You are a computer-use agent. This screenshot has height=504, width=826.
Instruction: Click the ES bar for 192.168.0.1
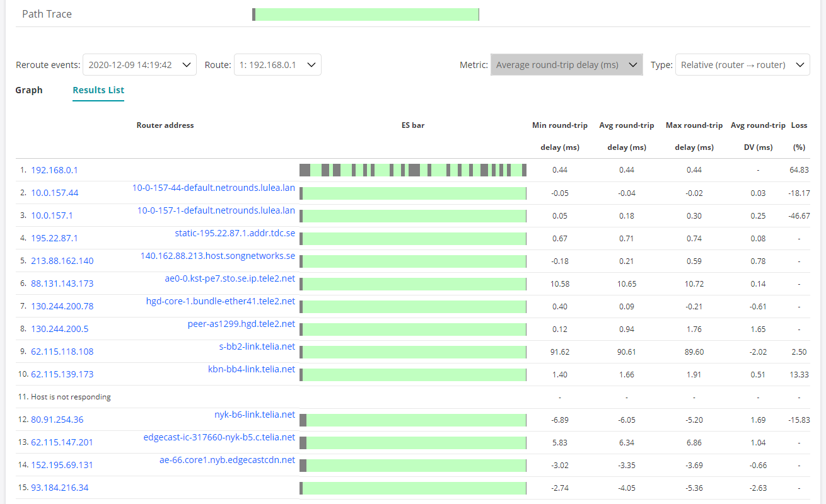point(412,170)
